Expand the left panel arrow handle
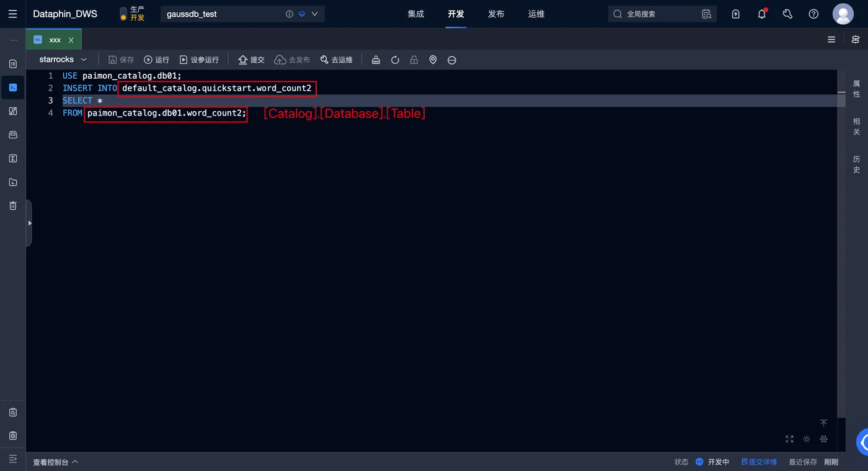This screenshot has height=471, width=868. coord(29,223)
